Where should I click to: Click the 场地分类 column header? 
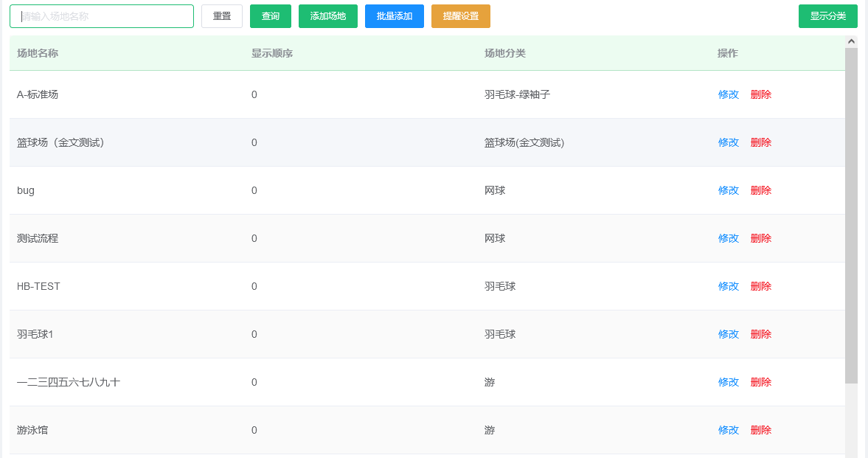pos(505,53)
